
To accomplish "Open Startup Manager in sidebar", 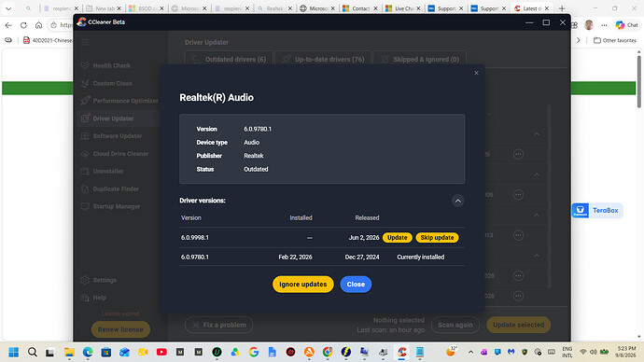I will click(111, 206).
